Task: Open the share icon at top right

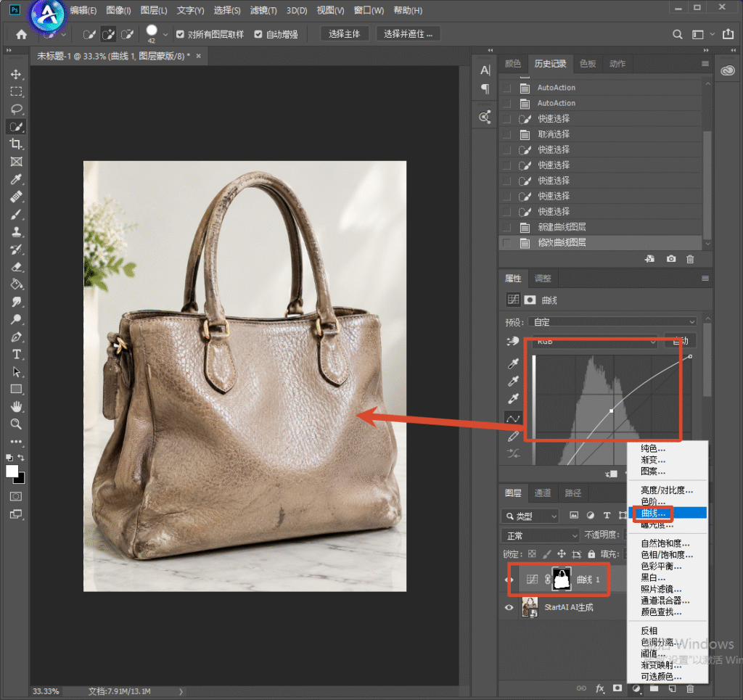Action: [728, 34]
